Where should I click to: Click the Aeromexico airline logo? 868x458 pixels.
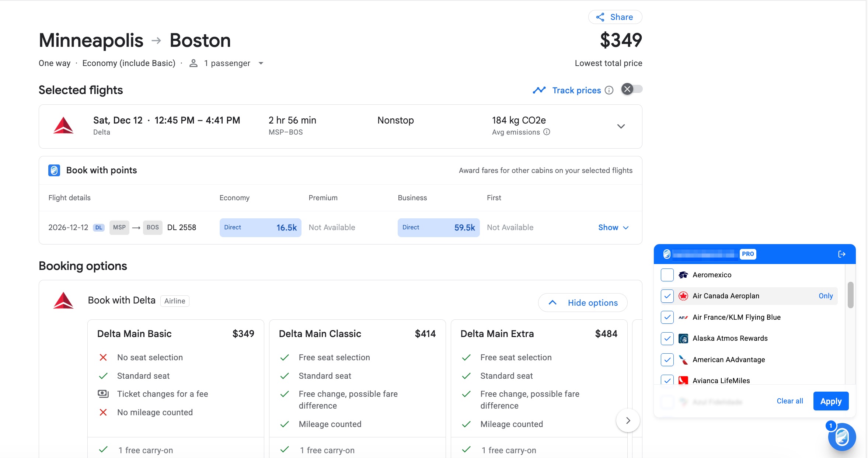pyautogui.click(x=683, y=275)
